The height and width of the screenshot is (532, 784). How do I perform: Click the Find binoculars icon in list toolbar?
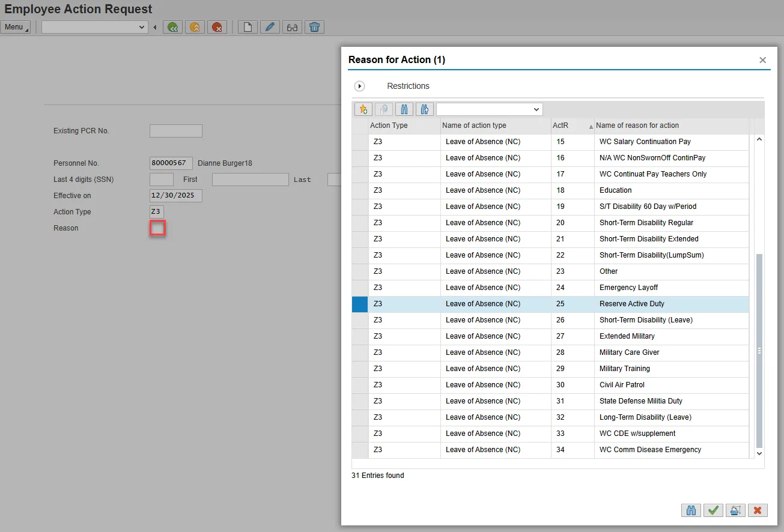(x=404, y=109)
